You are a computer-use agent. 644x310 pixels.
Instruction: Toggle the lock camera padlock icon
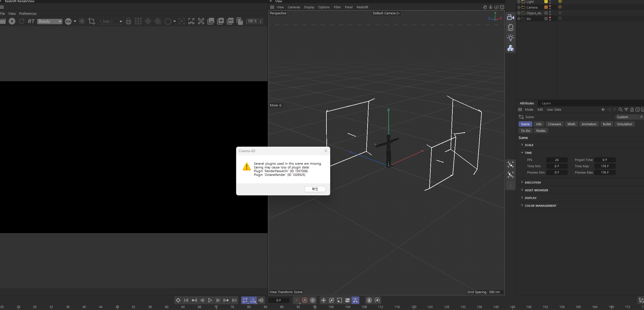coord(129,21)
